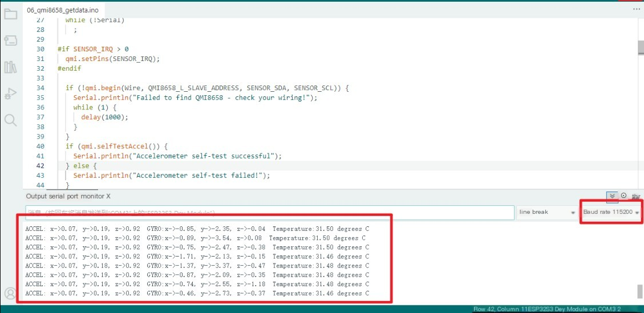The width and height of the screenshot is (644, 313).
Task: Click the clear output icon in serial monitor
Action: click(635, 196)
